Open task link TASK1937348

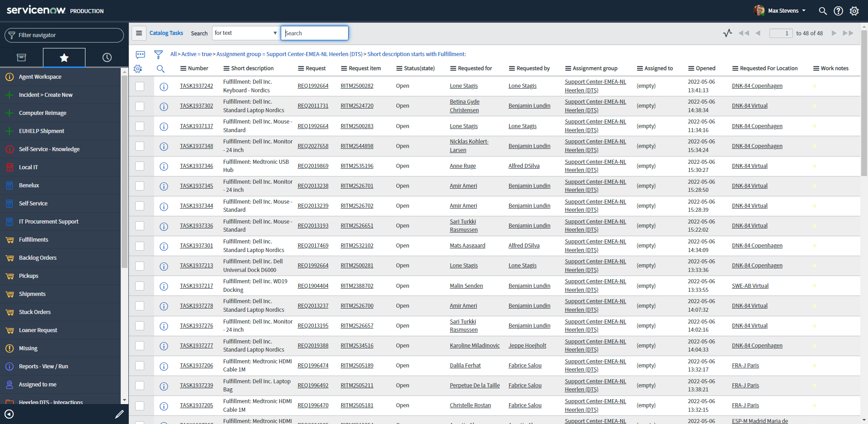click(196, 146)
